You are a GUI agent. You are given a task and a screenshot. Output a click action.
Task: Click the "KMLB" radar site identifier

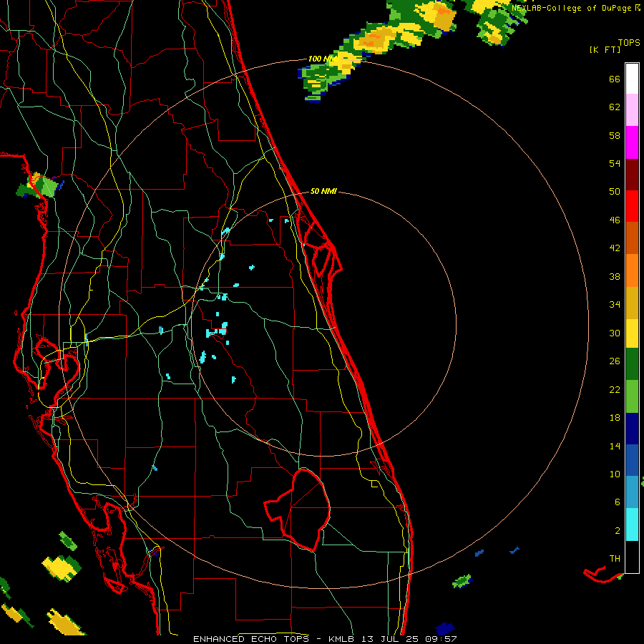coord(341,639)
